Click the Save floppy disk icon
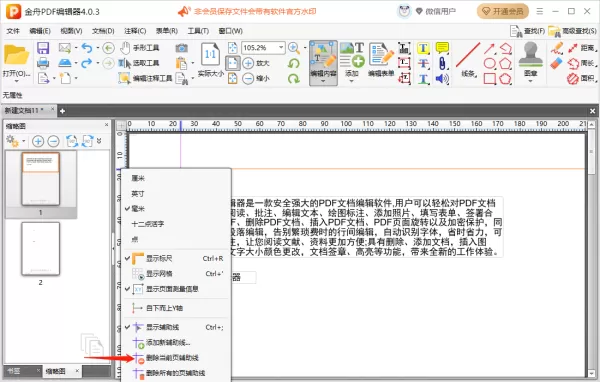This screenshot has width=600, height=382. pyautogui.click(x=43, y=48)
